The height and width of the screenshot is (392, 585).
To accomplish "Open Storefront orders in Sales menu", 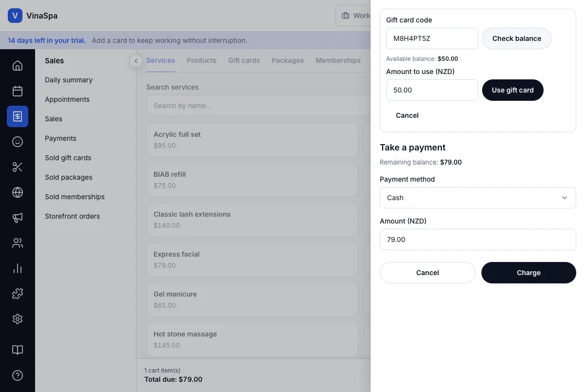I will tap(72, 216).
